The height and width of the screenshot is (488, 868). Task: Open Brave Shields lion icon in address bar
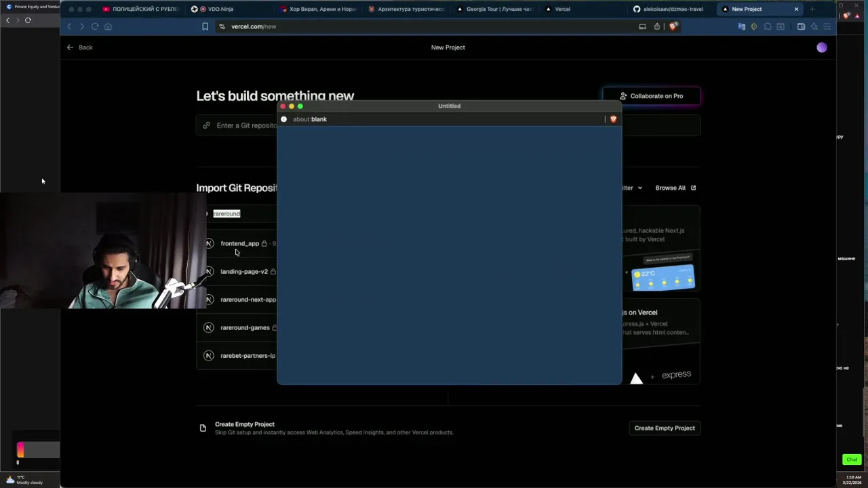(673, 26)
